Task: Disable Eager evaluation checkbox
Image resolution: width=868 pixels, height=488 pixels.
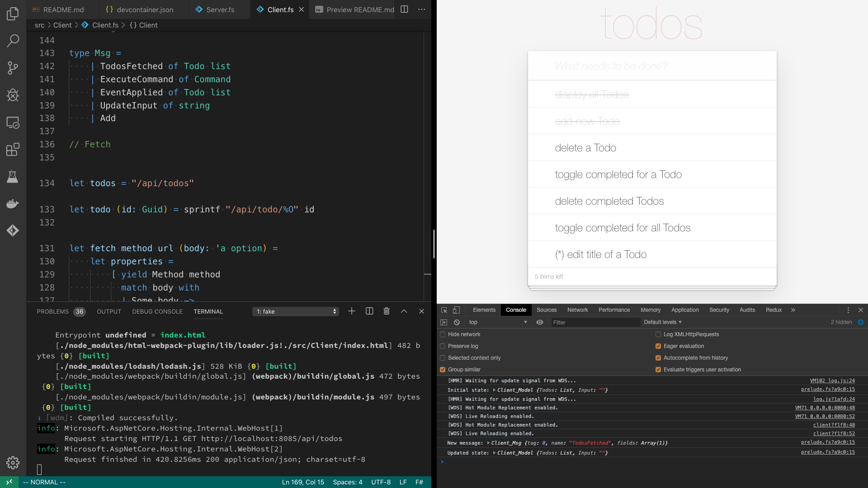Action: pos(658,346)
